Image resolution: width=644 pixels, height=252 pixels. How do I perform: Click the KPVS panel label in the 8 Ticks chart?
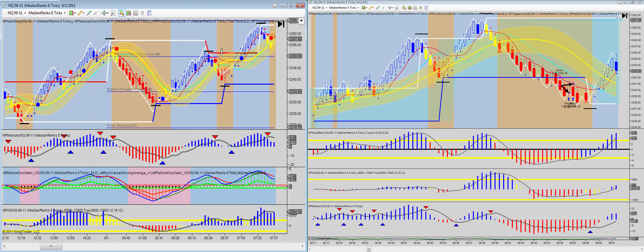63,210
